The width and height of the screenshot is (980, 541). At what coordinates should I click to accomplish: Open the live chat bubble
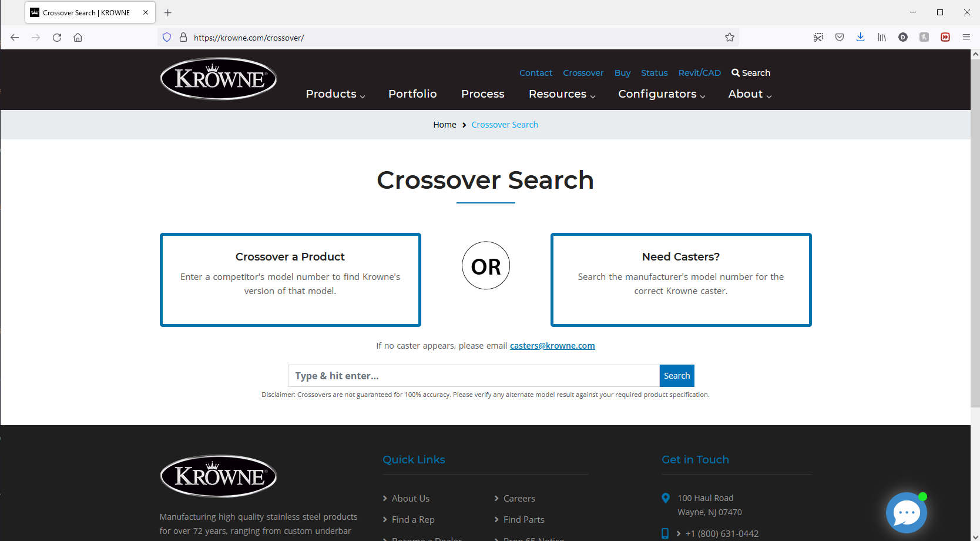[x=907, y=513]
